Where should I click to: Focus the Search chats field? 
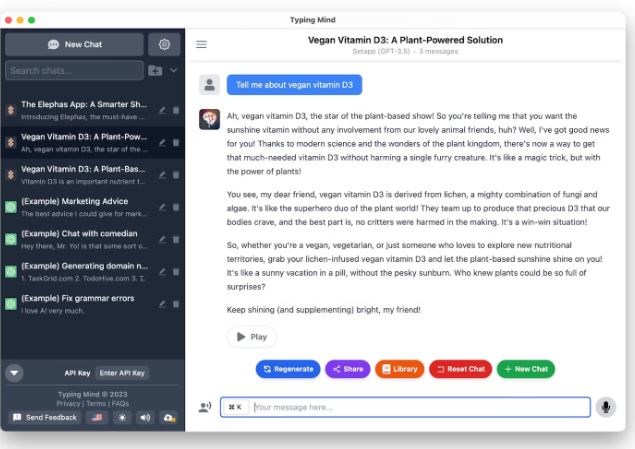click(x=75, y=70)
